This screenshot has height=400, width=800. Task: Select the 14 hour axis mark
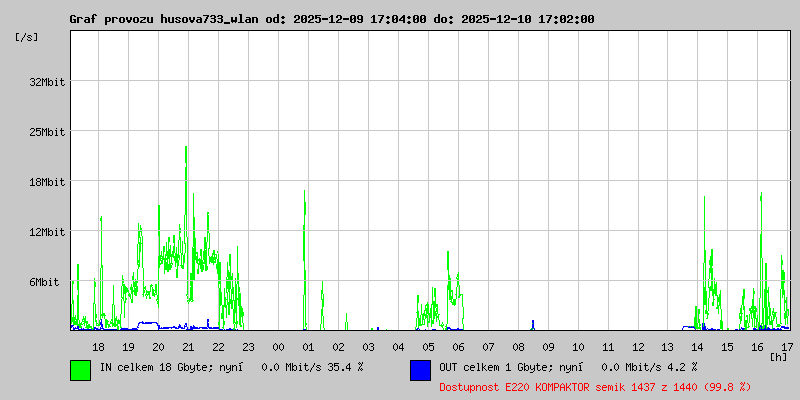tap(698, 346)
